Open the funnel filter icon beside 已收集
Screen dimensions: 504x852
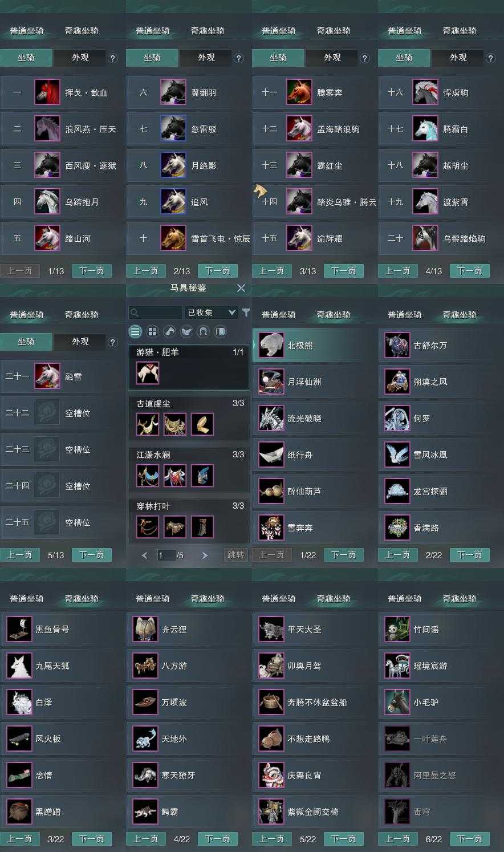246,313
